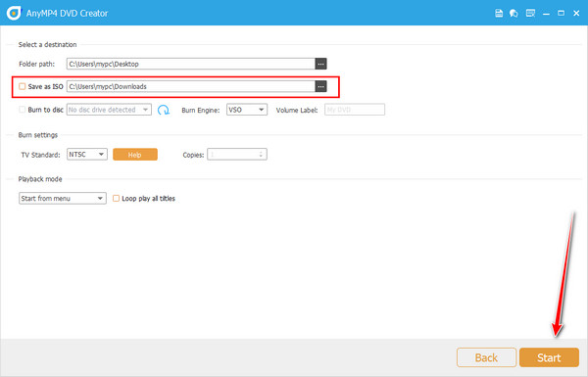Image resolution: width=588 pixels, height=377 pixels.
Task: Open the disc drive dropdown
Action: (109, 110)
